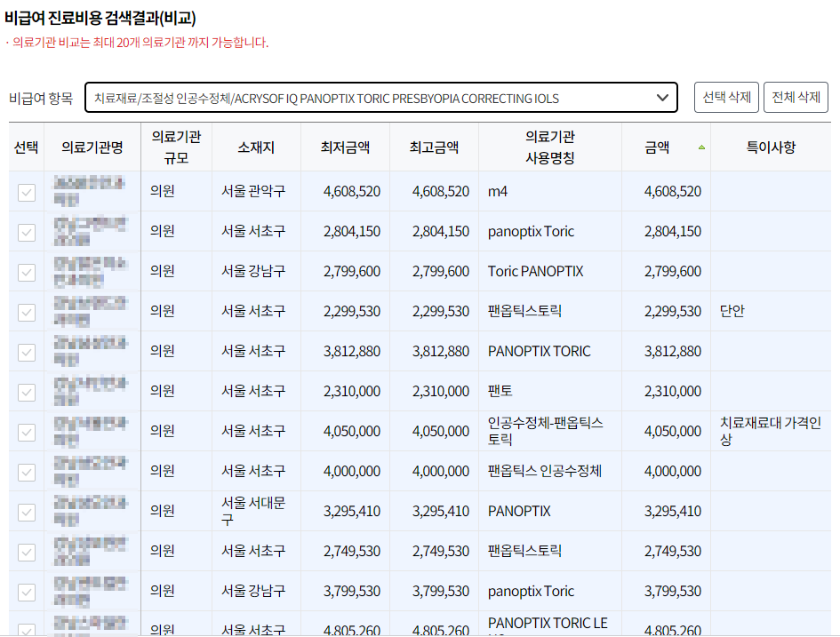Click the 의료기관 사용명칭 column header
Screen dimensions: 840x637
[550, 147]
